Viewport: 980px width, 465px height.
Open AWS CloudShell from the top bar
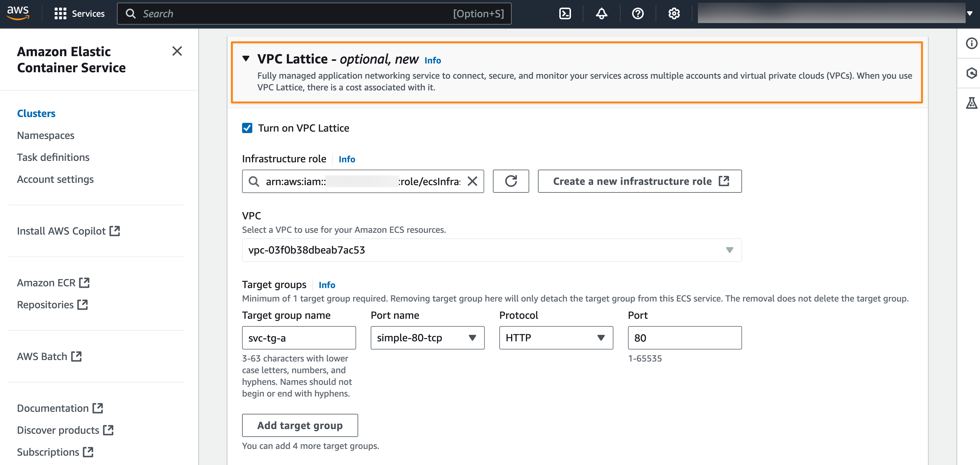tap(565, 14)
